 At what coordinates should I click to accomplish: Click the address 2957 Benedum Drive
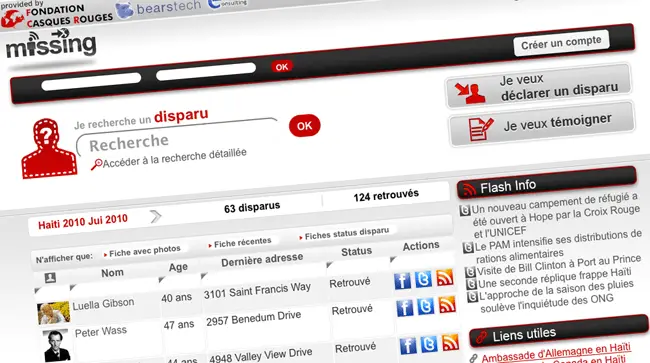(254, 318)
